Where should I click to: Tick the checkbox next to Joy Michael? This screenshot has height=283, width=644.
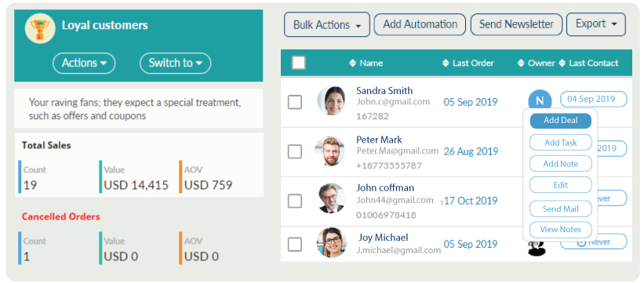tap(295, 245)
